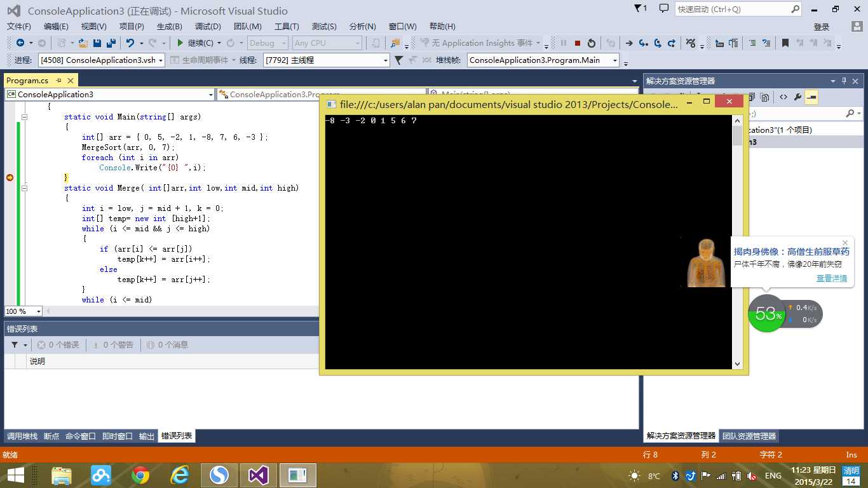
Task: Click the Buddha statue ad thumbnail
Action: (705, 262)
